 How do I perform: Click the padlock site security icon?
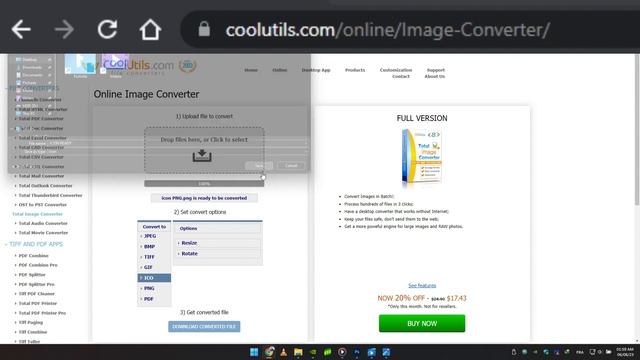[x=204, y=29]
